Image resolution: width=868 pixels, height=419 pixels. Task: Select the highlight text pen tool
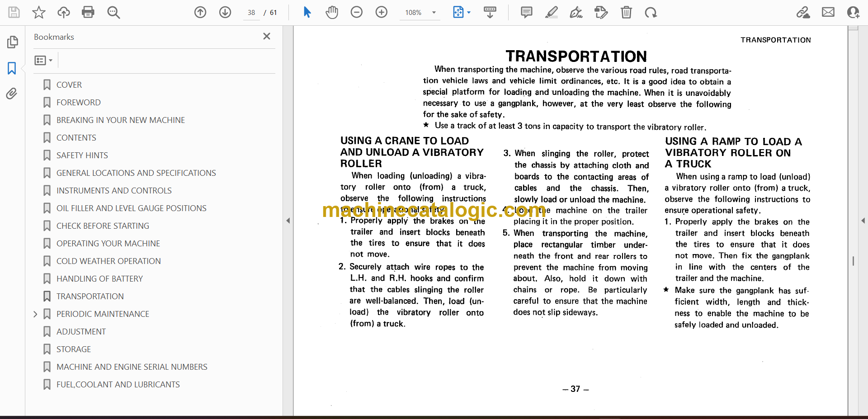[552, 12]
